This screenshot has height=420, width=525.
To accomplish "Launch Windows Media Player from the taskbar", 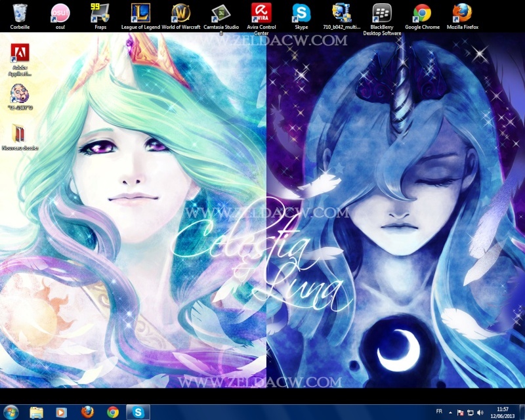I will coord(61,412).
